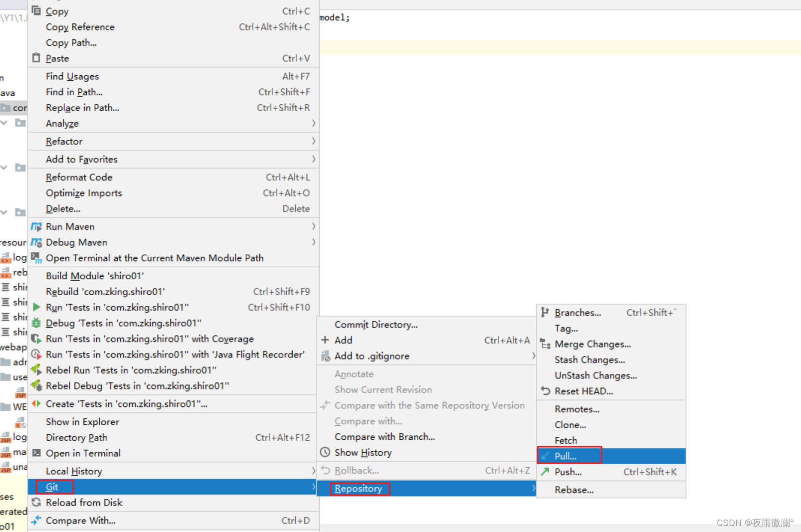Click the Open Terminal at Maven Module icon
801x532 pixels.
(36, 258)
